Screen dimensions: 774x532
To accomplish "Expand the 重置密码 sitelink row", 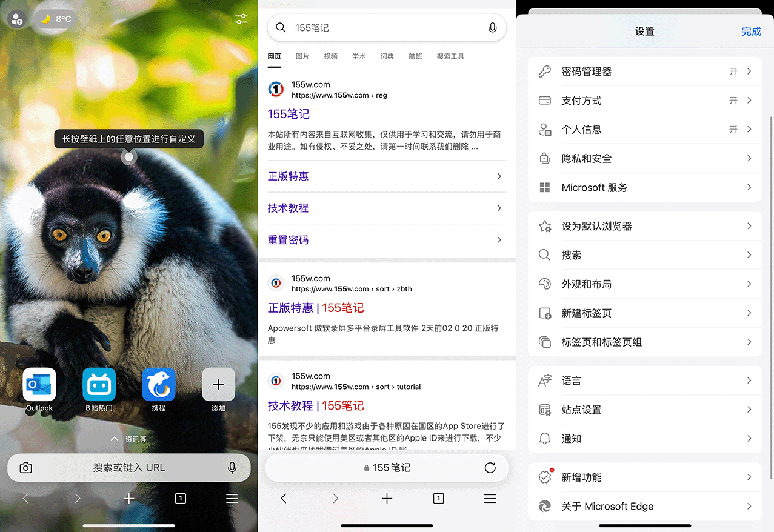I will click(386, 240).
